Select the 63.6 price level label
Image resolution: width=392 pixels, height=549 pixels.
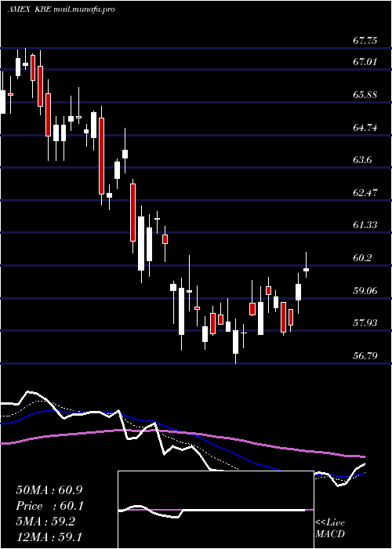[x=362, y=160]
